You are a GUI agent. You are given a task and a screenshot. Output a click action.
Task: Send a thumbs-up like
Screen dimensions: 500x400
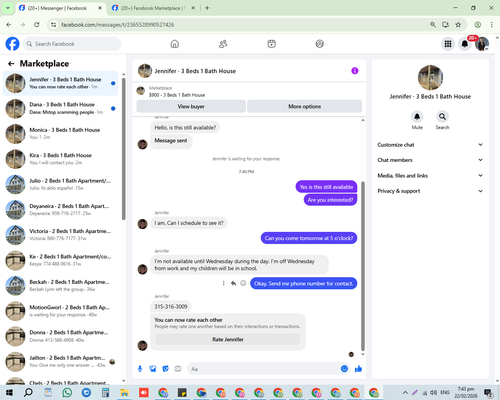358,369
